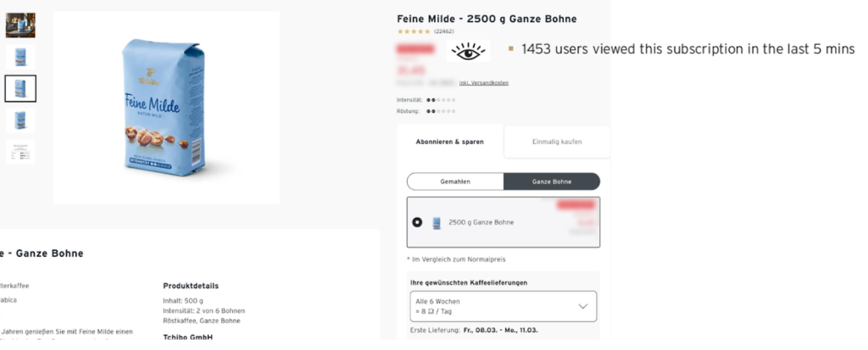Select the 2500 g Ganze Bohne radio button

coord(417,223)
